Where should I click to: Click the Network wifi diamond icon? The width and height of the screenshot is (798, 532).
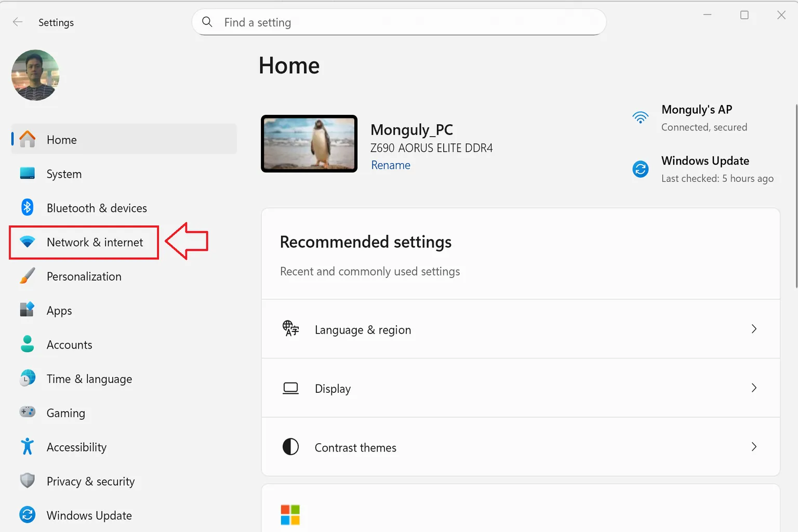(27, 242)
